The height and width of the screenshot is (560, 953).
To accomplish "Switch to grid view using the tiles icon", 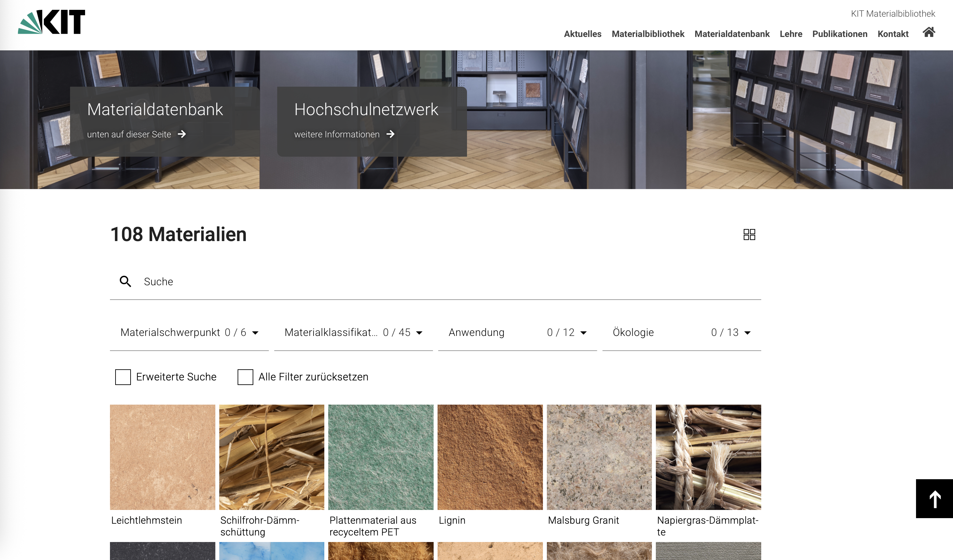I will [x=750, y=235].
